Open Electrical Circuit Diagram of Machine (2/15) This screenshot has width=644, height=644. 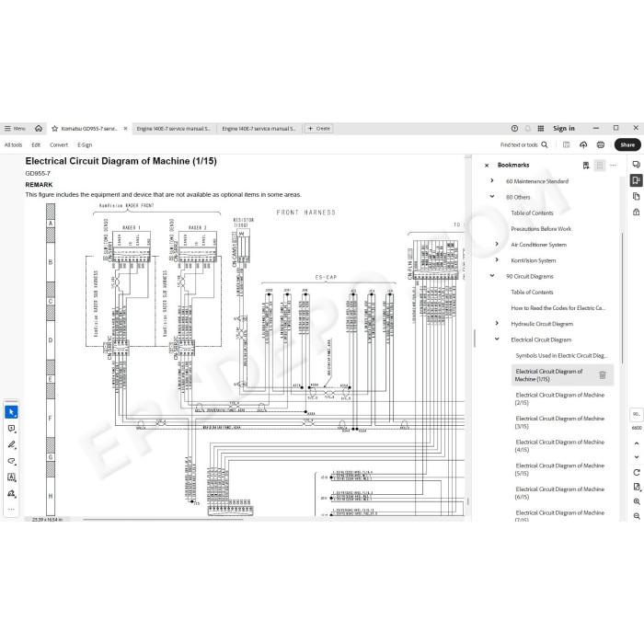pos(559,398)
